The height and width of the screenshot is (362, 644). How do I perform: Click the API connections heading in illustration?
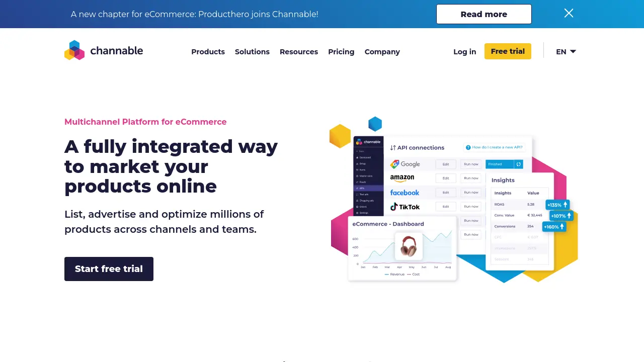pos(417,147)
